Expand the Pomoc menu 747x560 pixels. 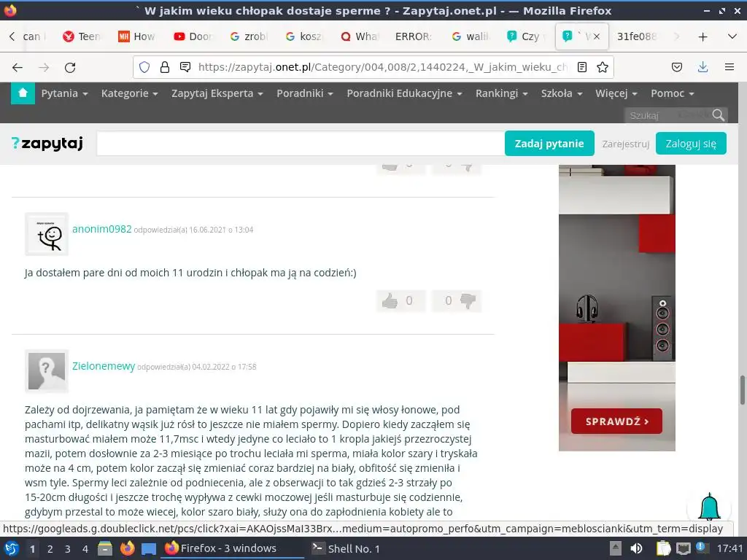[672, 93]
